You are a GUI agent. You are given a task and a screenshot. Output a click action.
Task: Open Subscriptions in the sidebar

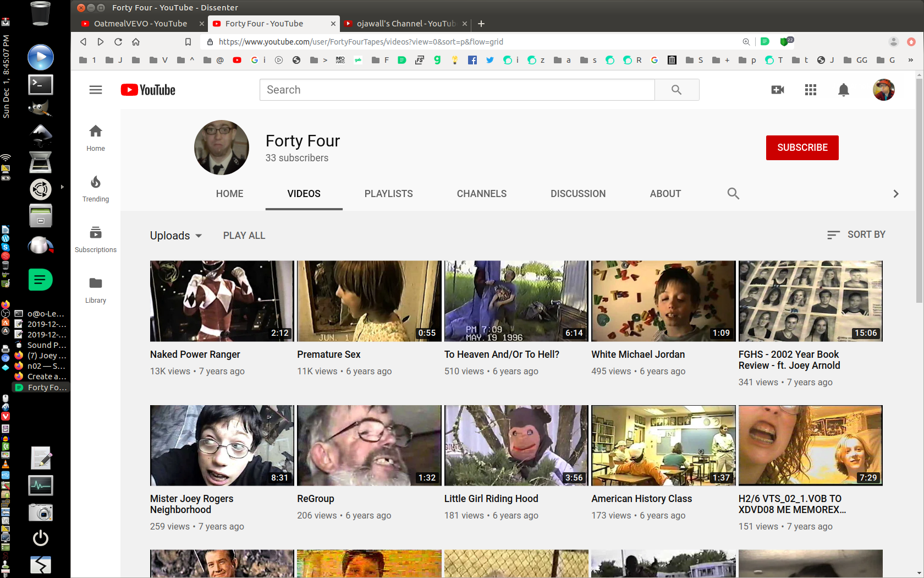(96, 239)
